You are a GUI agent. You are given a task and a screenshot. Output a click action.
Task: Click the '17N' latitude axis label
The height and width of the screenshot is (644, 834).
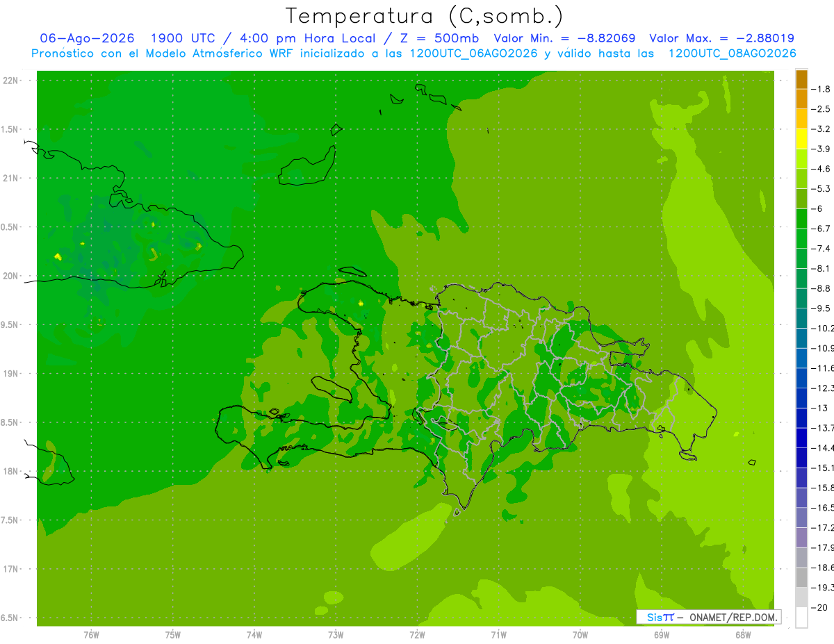point(10,569)
